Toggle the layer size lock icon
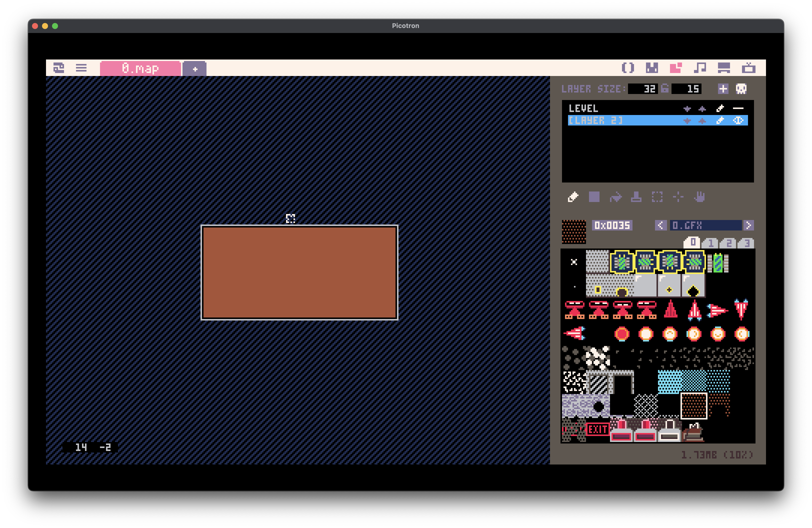Viewport: 812px width, 528px height. [x=664, y=88]
